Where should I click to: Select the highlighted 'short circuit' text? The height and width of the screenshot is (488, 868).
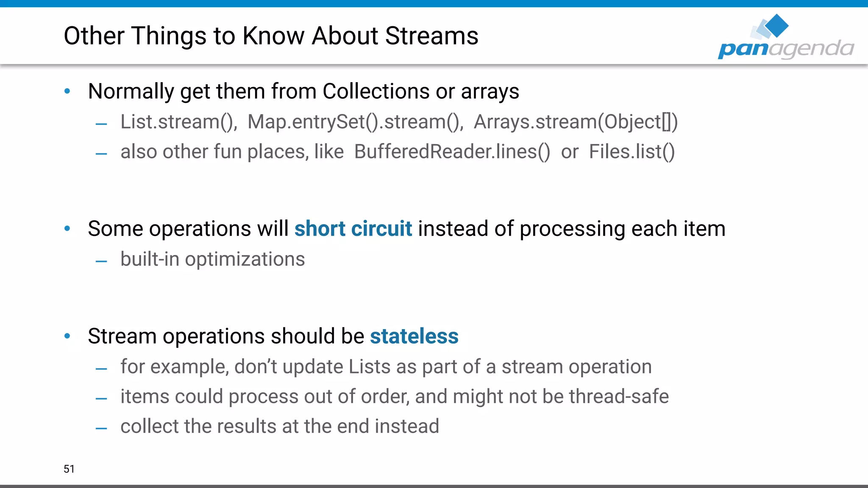(353, 229)
